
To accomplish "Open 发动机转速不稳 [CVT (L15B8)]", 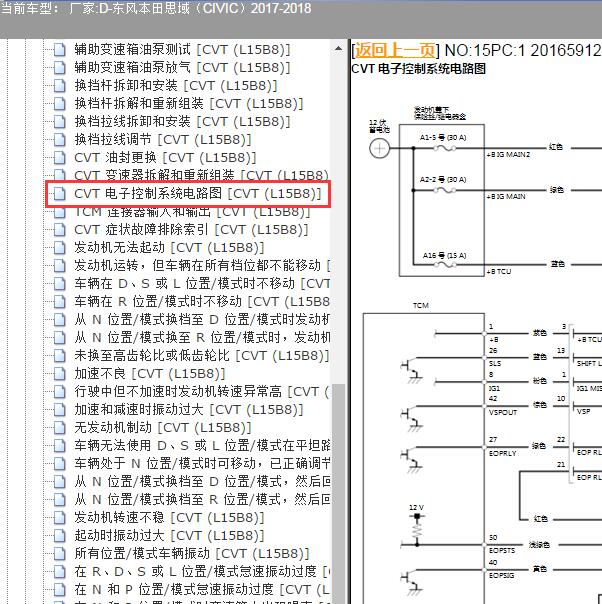I will click(x=169, y=517).
